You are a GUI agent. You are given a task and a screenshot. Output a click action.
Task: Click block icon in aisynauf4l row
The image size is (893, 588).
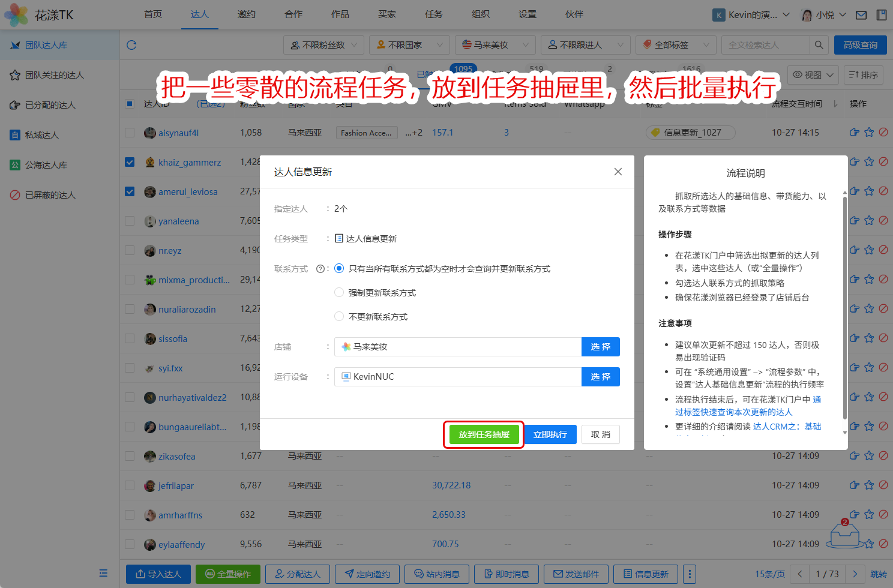click(x=883, y=133)
